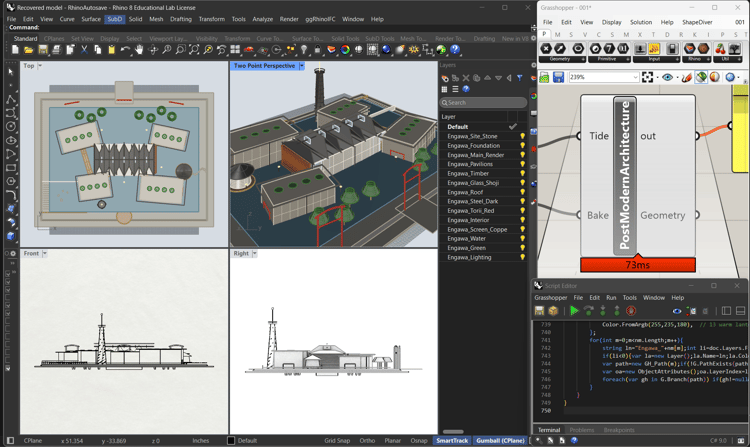Click the Layers panel filter funnel icon
Viewport: 750px width, 447px height.
pyautogui.click(x=519, y=77)
